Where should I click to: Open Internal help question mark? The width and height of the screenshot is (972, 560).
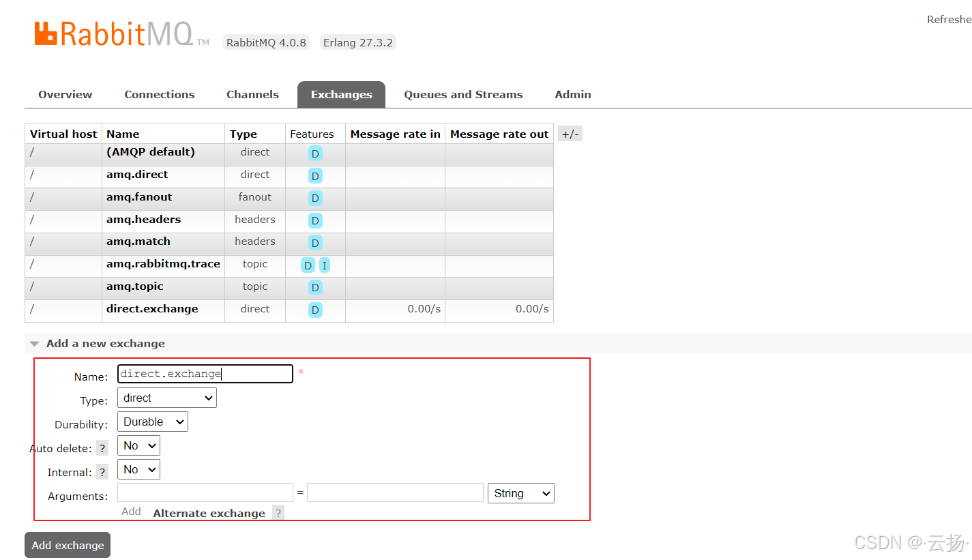click(x=102, y=472)
